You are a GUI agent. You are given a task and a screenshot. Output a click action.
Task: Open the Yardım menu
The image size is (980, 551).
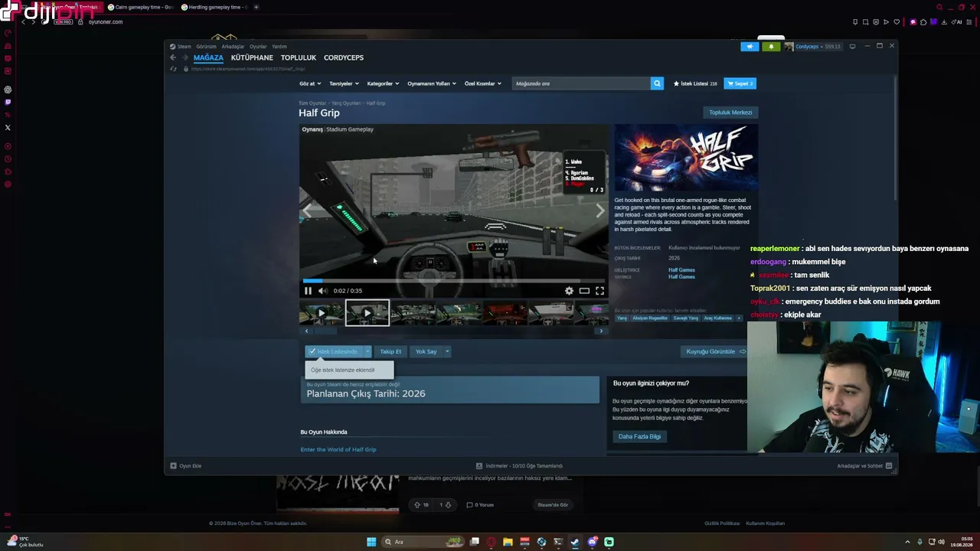[279, 47]
